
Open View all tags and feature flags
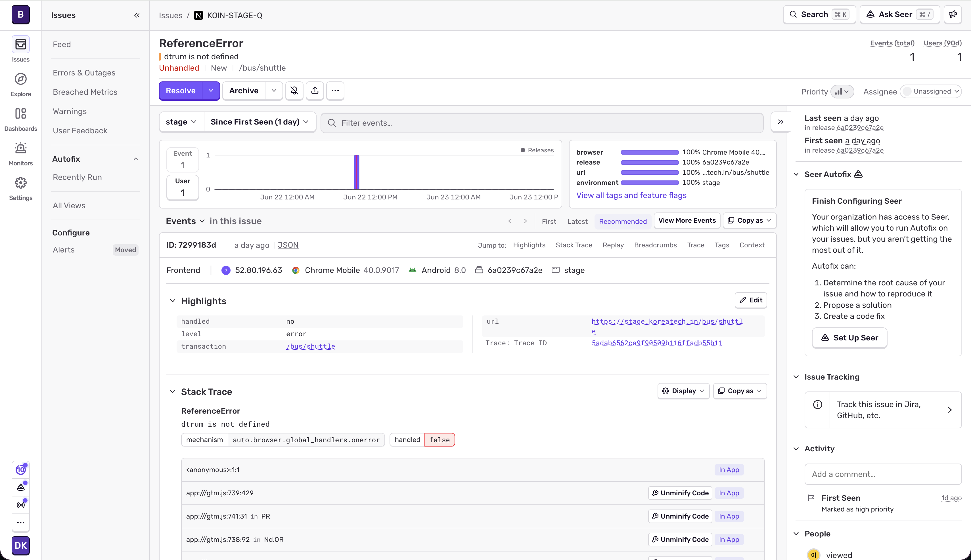coord(631,195)
